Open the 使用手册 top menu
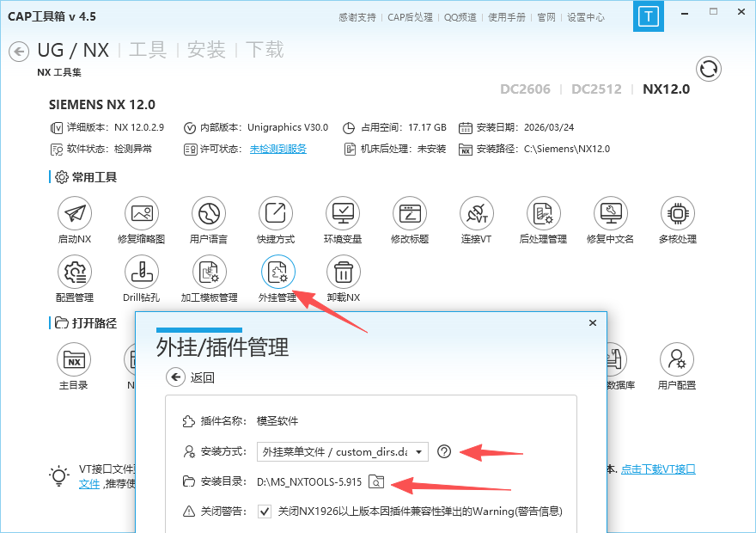This screenshot has height=533, width=756. [507, 17]
